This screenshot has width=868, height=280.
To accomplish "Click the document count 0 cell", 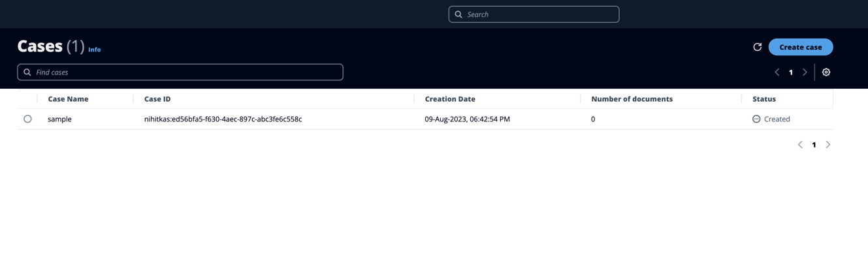I will 593,119.
